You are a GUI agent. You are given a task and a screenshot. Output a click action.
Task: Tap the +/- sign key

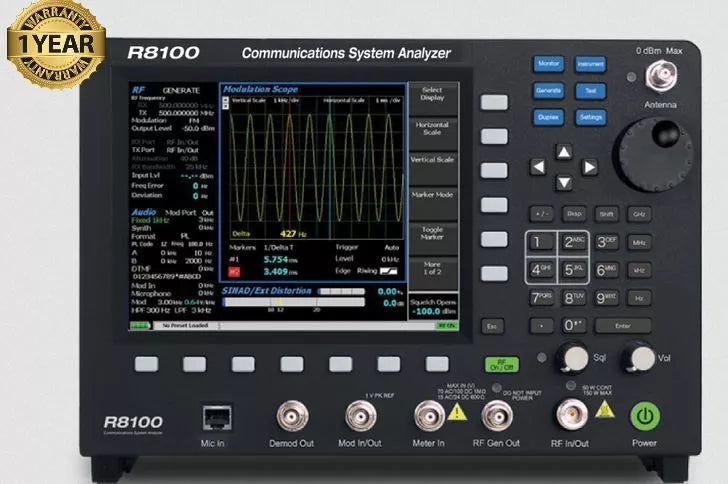pos(541,214)
